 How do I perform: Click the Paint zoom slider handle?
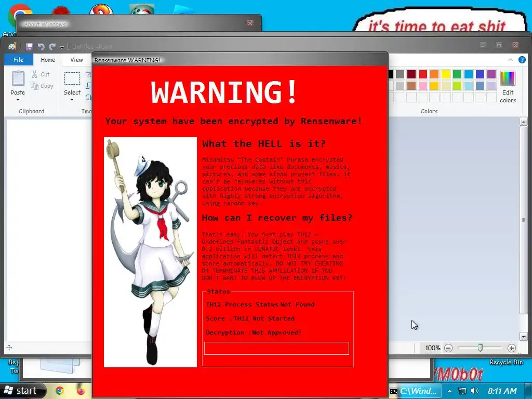click(x=480, y=348)
